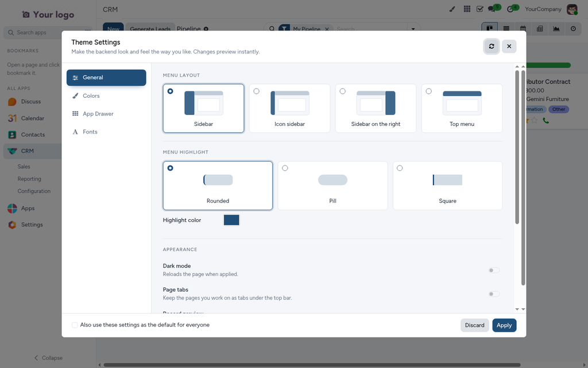Click the bottom horizontal scrollbar

(x=312, y=365)
